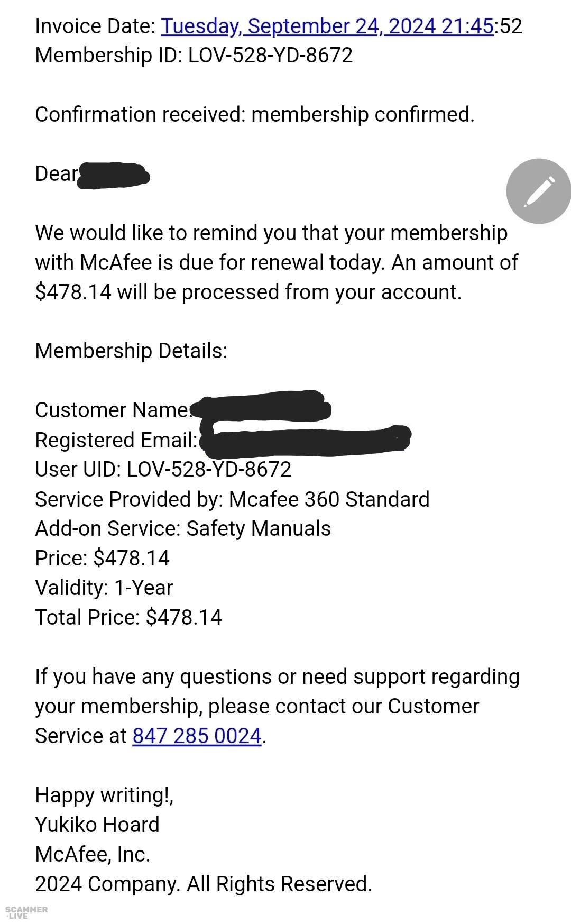571x924 pixels.
Task: Tap the pencil edit floating button
Action: pyautogui.click(x=538, y=191)
